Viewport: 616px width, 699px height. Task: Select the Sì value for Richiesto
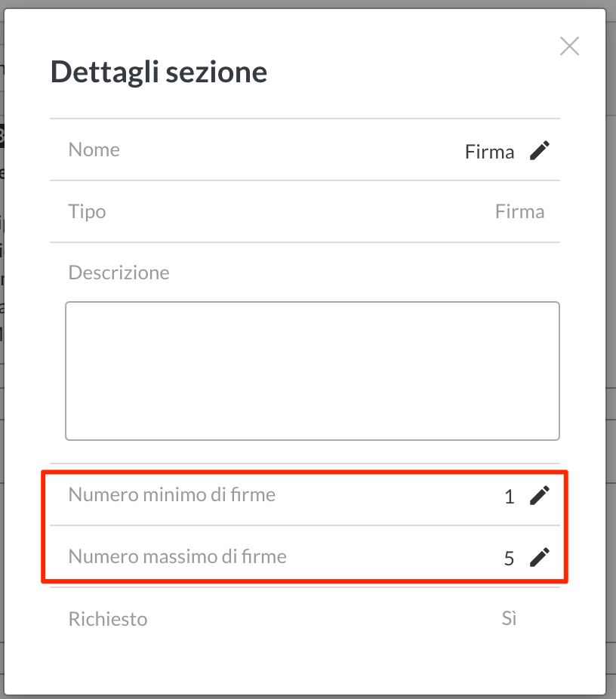click(509, 618)
